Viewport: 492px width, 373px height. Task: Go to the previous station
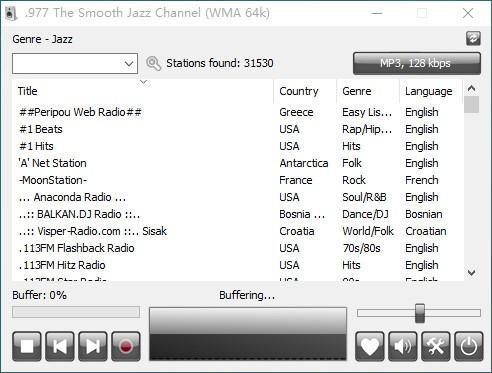tap(60, 346)
